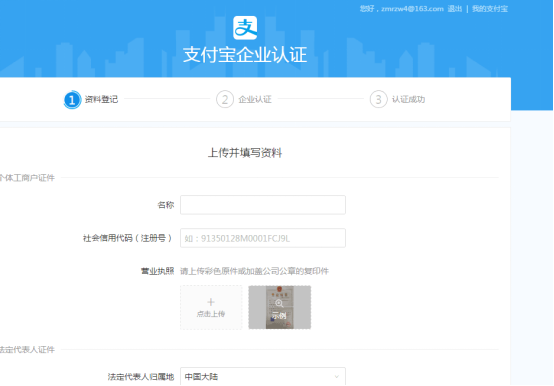This screenshot has height=386, width=554.
Task: Click the 企业认证 step label
Action: (x=255, y=100)
